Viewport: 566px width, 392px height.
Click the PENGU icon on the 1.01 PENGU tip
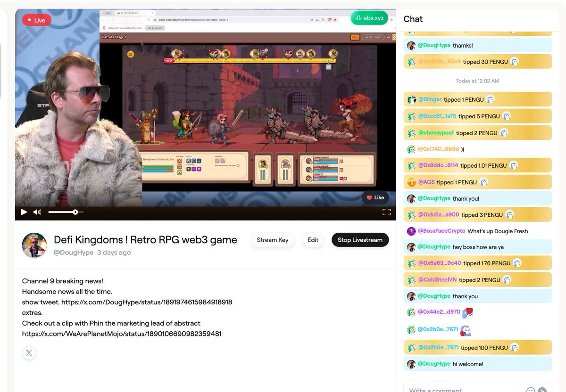(x=514, y=165)
